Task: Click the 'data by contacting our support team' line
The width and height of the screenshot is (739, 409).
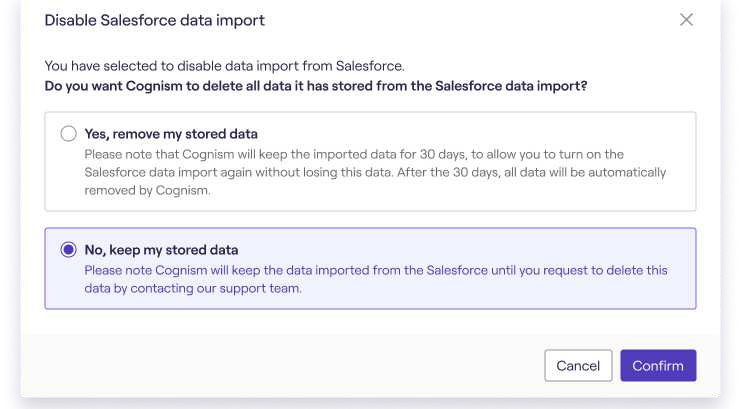Action: pos(193,288)
